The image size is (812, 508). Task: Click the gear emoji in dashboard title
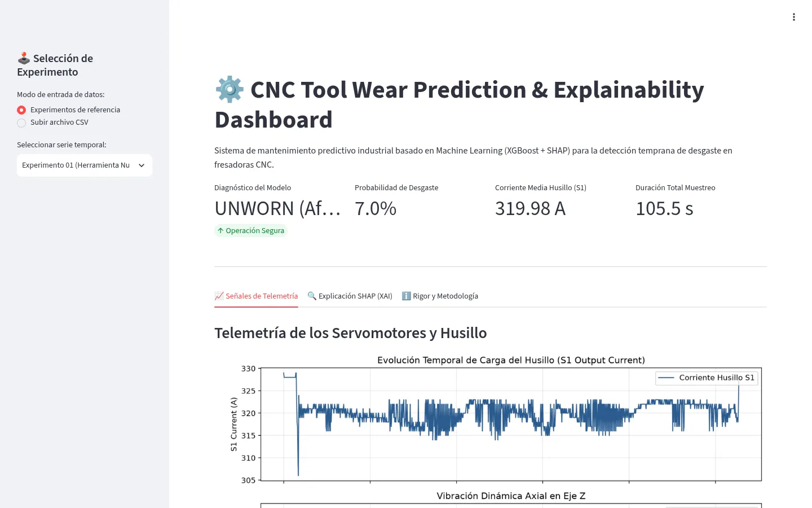tap(230, 90)
